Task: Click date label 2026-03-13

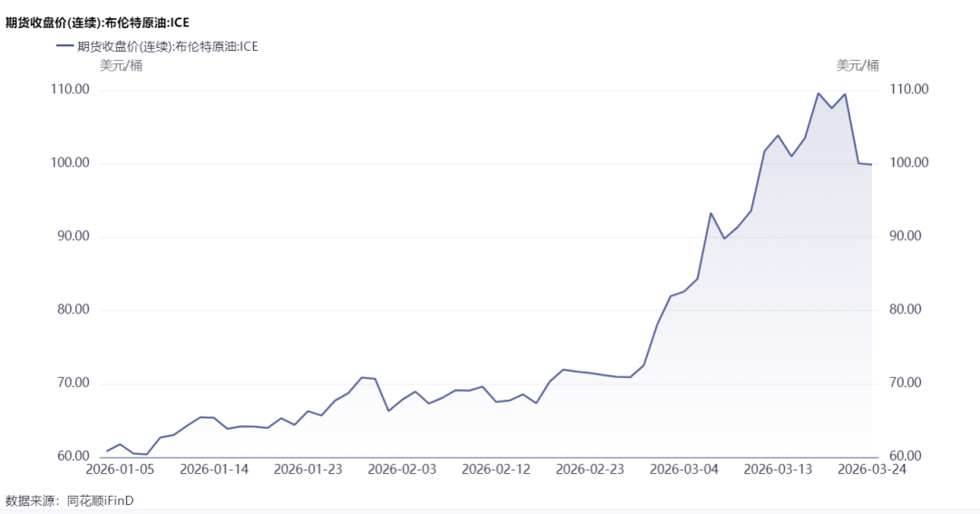Action: (x=779, y=469)
